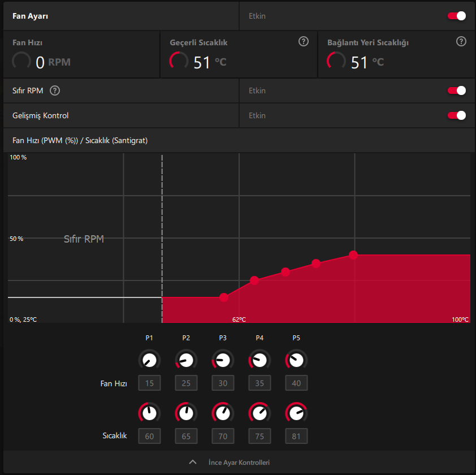Screen dimensions: 476x475
Task: Click the last curve point on the fan graph
Action: [x=353, y=255]
